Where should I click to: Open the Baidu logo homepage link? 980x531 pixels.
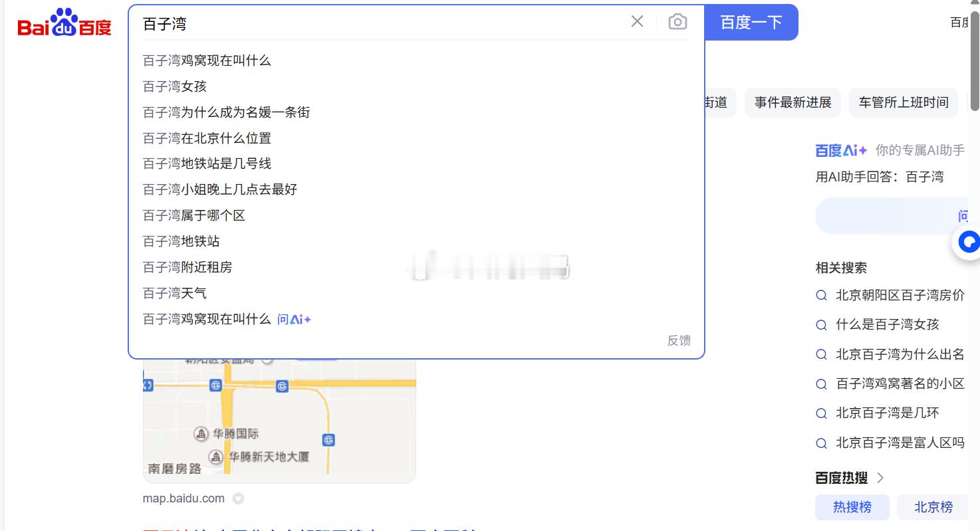(64, 23)
